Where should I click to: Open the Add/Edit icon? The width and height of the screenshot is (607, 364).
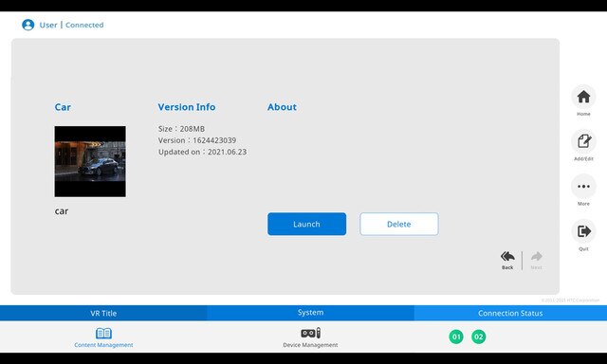[x=583, y=141]
